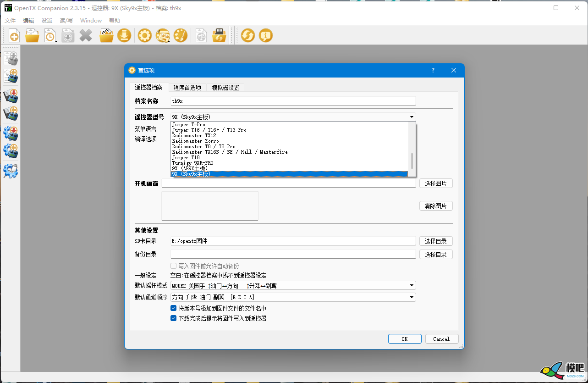The image size is (588, 383).
Task: Toggle 写入固件前允许自动备份 checkbox
Action: (174, 266)
